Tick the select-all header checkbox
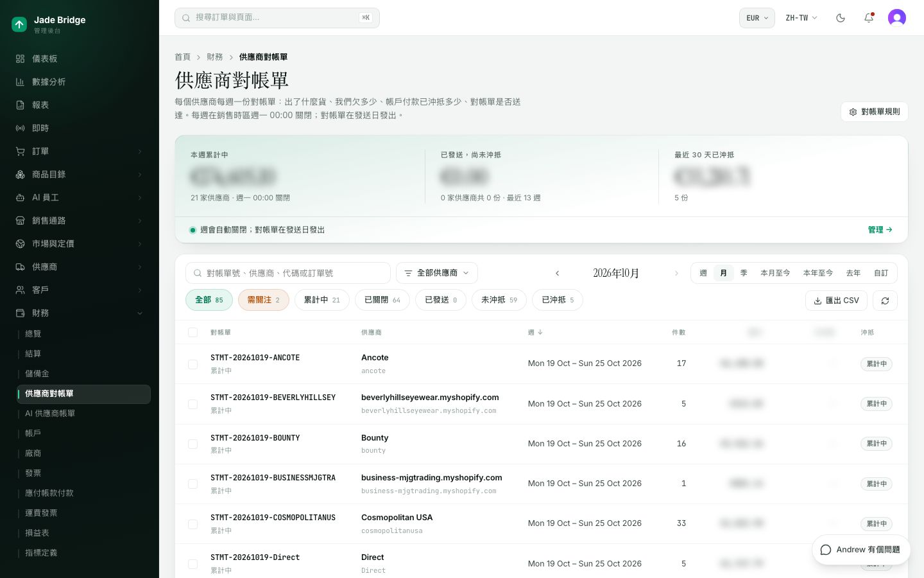 coord(193,332)
